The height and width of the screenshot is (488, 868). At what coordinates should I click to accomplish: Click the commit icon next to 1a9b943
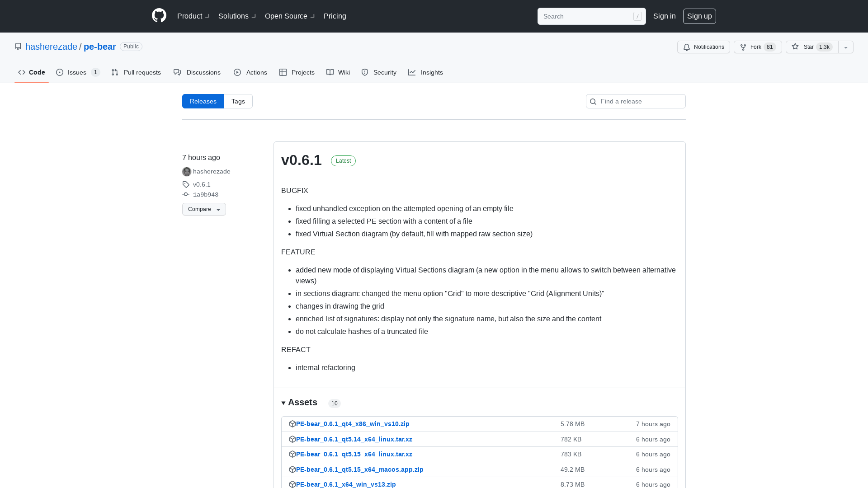click(186, 194)
